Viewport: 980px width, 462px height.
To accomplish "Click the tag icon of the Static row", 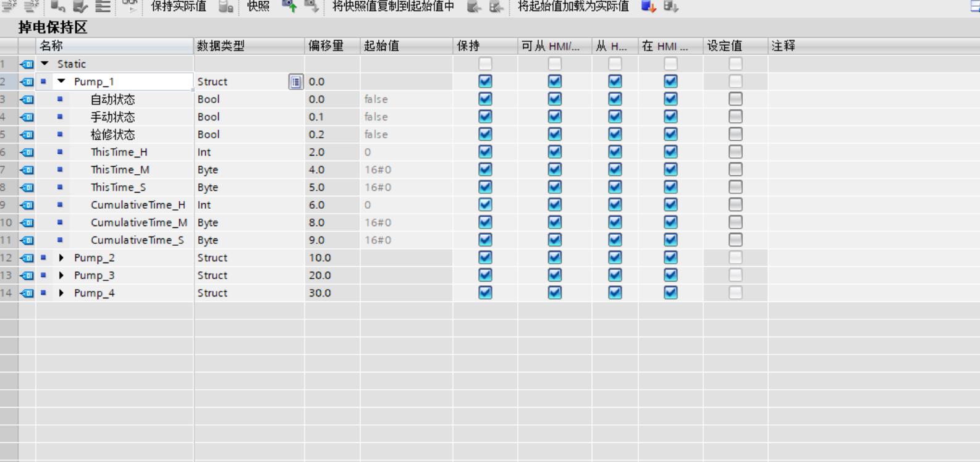I will (x=27, y=64).
